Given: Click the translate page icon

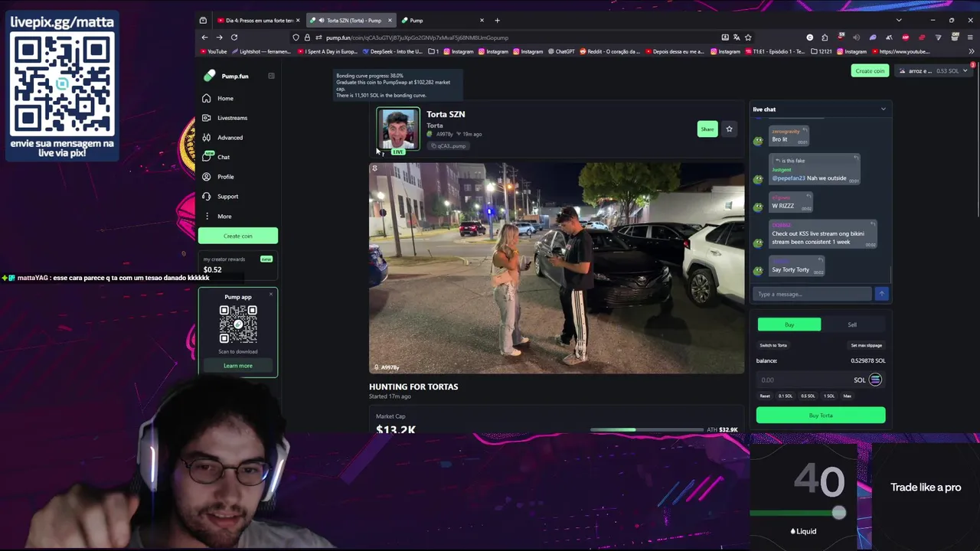Looking at the screenshot, I should tap(737, 37).
